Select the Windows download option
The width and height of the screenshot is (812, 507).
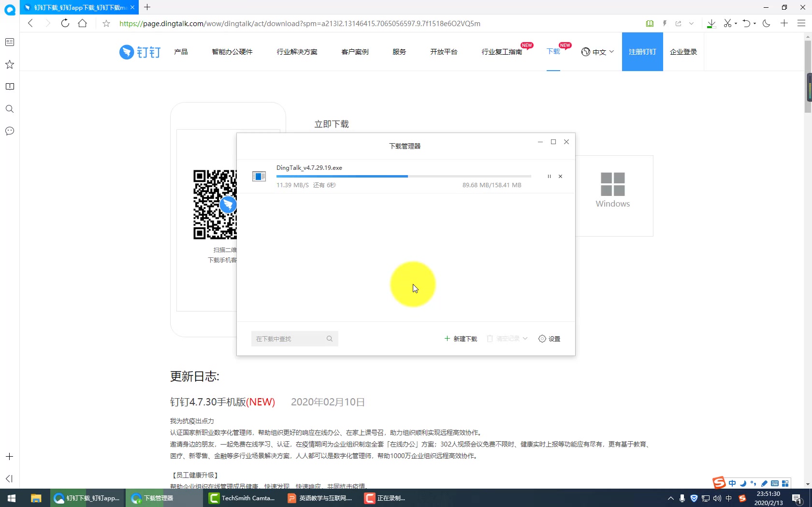pos(613,196)
